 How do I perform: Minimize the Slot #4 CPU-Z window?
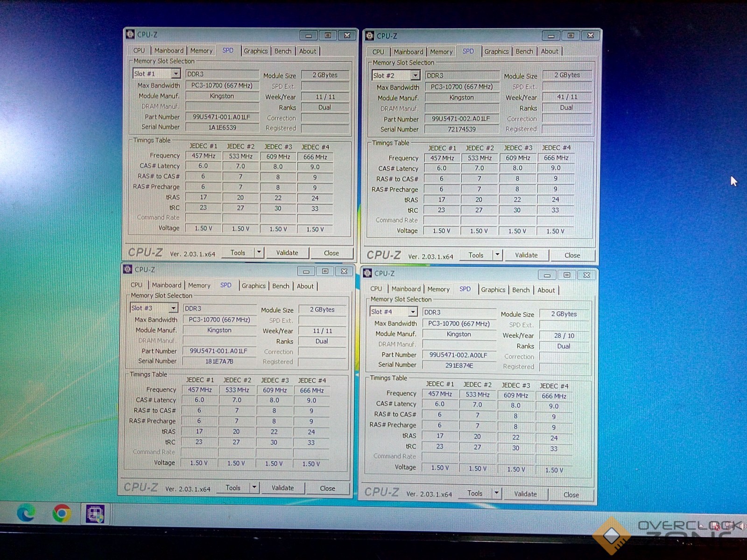[547, 275]
